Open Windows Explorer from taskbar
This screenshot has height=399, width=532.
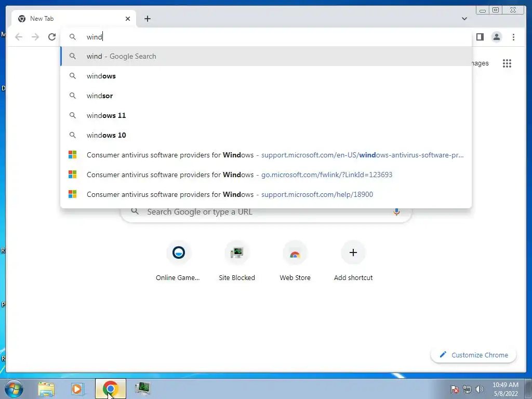46,389
